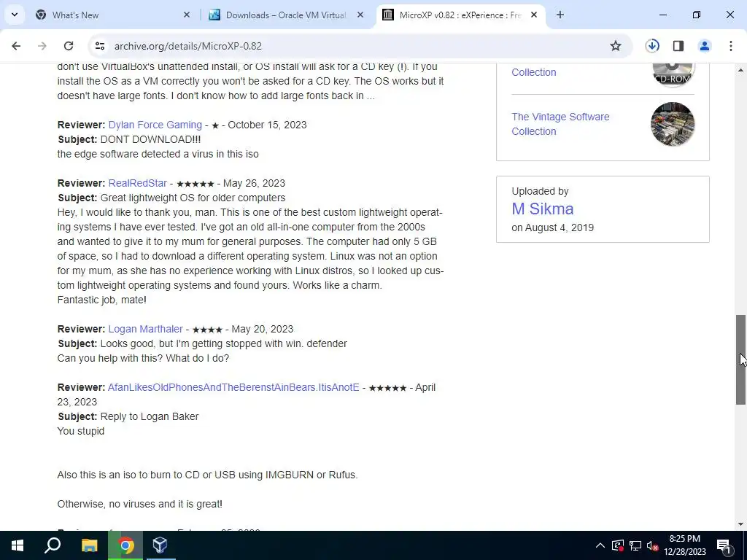
Task: Open a new tab with plus button
Action: [x=560, y=15]
